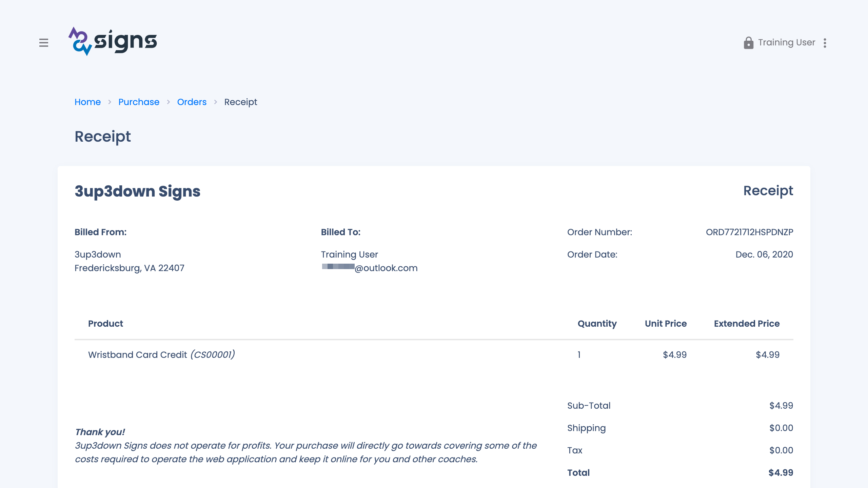Click the Sub-Total line on the receipt
The width and height of the screenshot is (868, 488).
pos(589,406)
